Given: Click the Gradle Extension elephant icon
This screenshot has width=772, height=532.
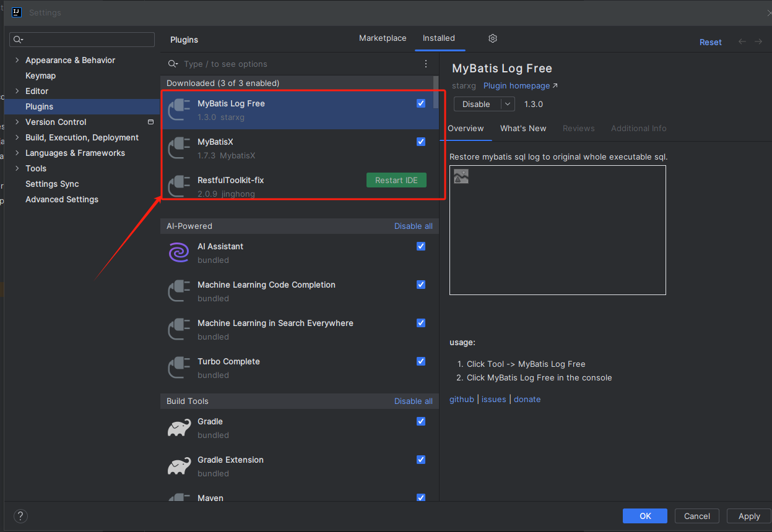Looking at the screenshot, I should click(x=179, y=466).
